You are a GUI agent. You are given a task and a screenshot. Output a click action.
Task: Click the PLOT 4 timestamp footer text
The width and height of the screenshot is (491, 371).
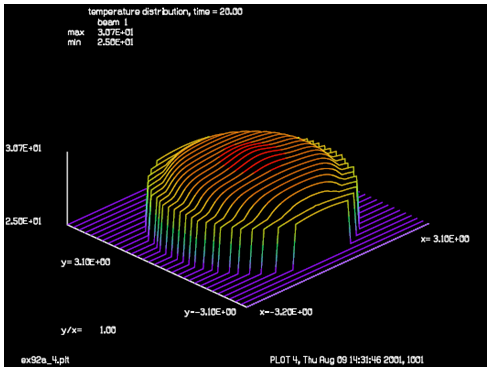click(347, 360)
